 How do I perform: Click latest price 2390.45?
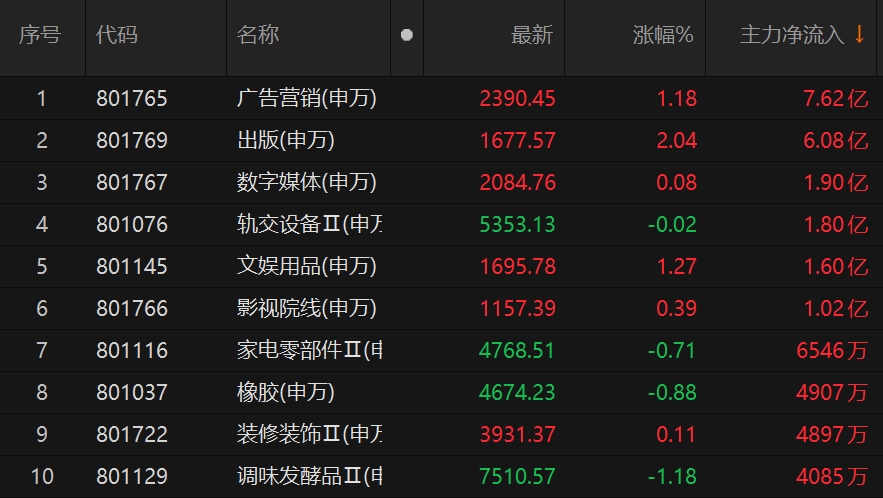tap(518, 99)
